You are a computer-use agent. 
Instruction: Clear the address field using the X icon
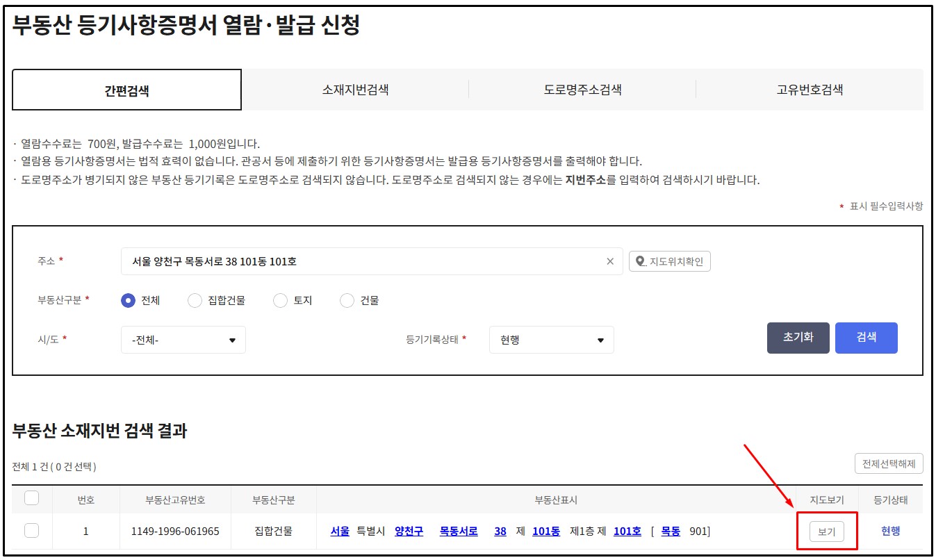pyautogui.click(x=610, y=261)
